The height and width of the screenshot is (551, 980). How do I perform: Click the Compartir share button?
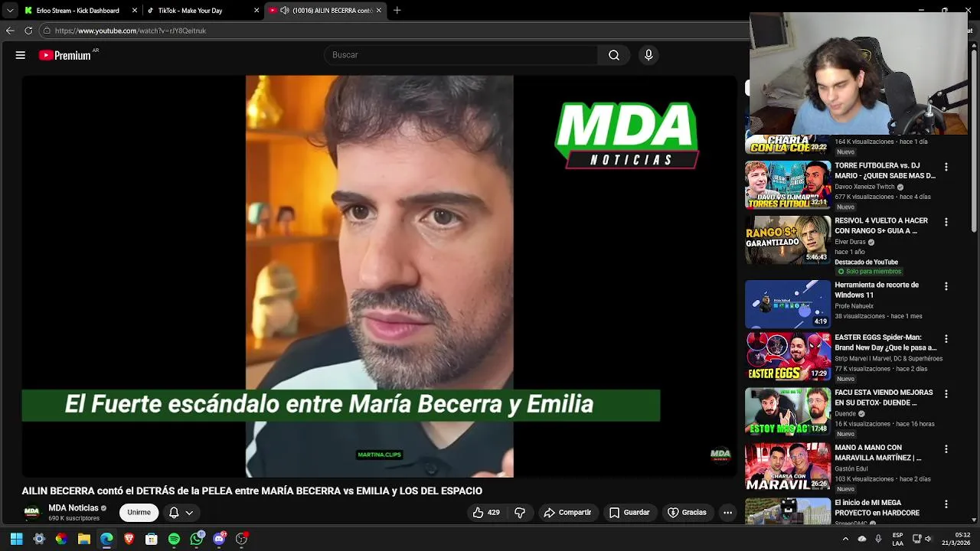click(567, 513)
